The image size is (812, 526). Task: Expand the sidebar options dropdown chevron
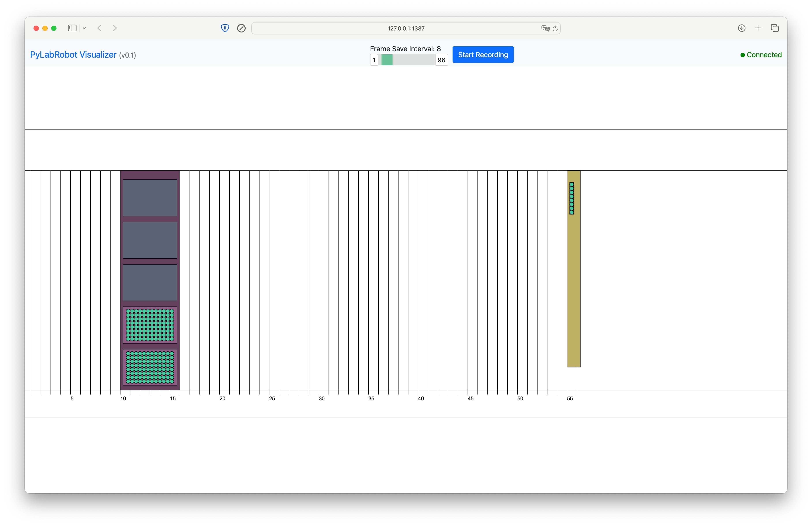84,28
